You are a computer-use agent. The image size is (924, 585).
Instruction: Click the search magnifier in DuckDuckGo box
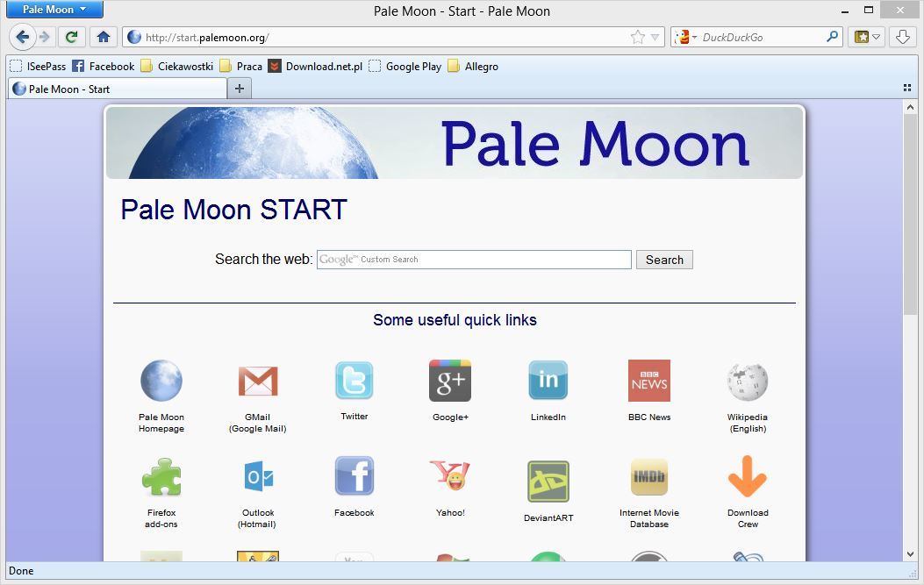[832, 37]
